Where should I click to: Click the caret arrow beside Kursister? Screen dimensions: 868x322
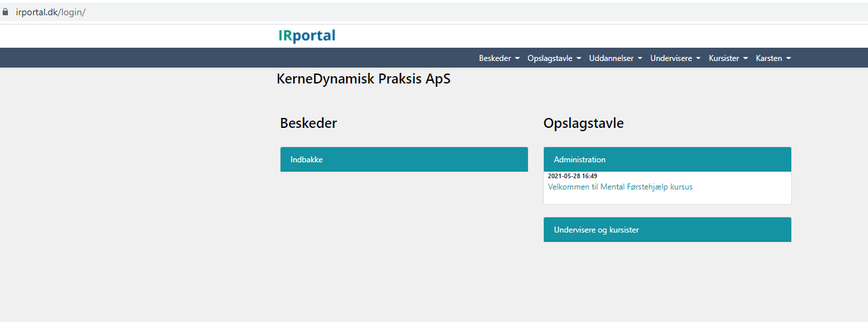click(x=746, y=58)
